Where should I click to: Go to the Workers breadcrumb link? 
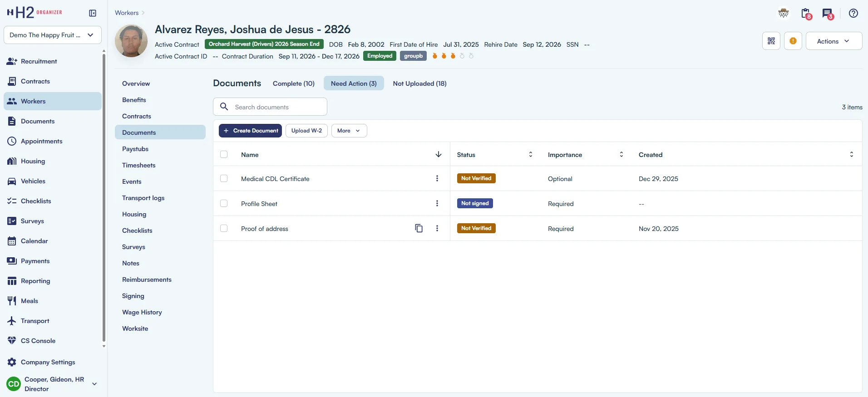pyautogui.click(x=127, y=13)
